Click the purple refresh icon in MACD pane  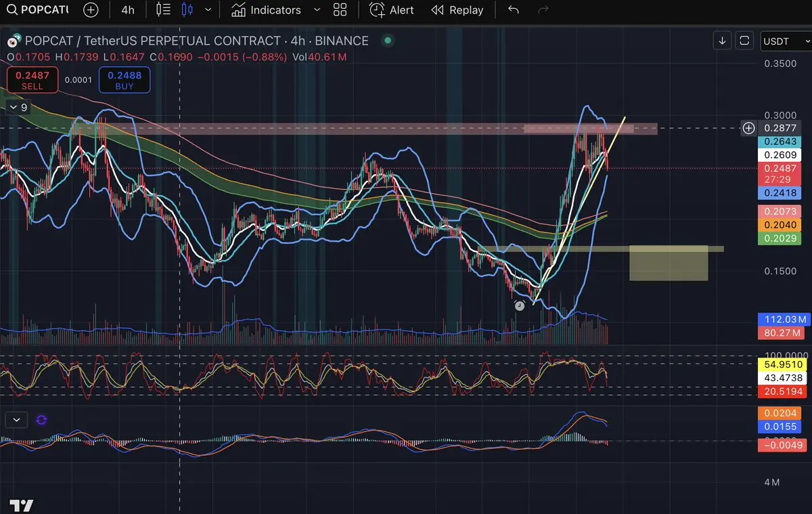tap(41, 420)
